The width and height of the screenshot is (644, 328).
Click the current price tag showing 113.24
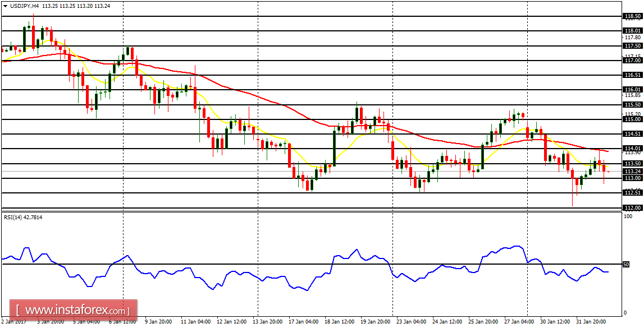pos(634,170)
